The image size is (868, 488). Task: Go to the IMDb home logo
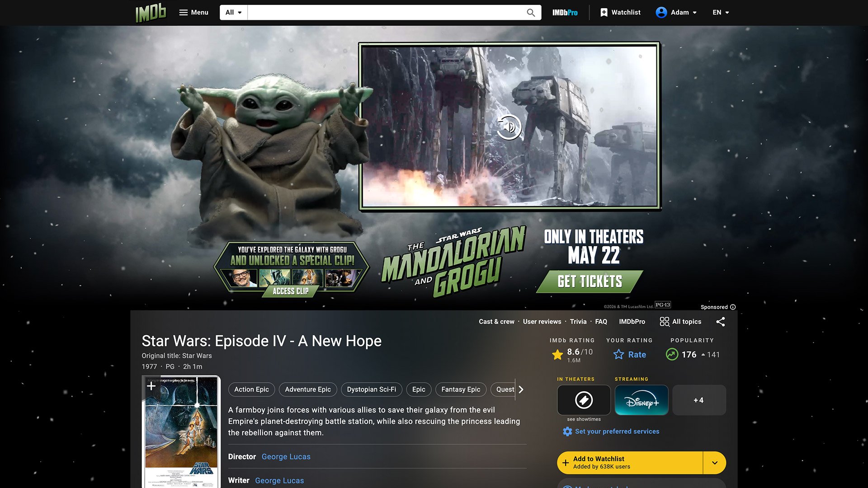pos(151,13)
